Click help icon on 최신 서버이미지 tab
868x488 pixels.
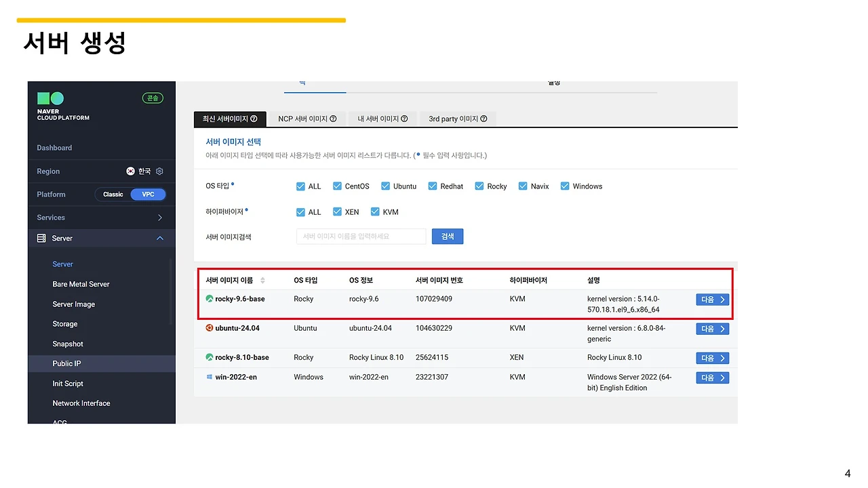(254, 119)
